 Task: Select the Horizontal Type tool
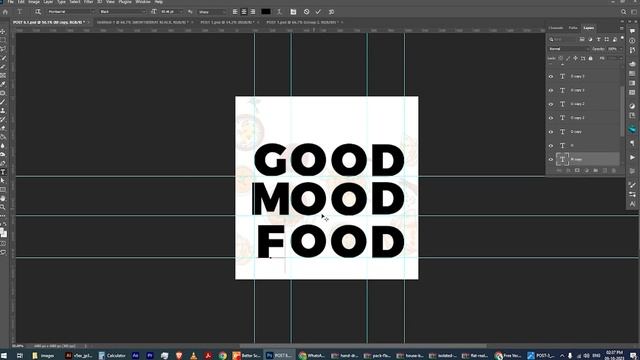(3, 172)
